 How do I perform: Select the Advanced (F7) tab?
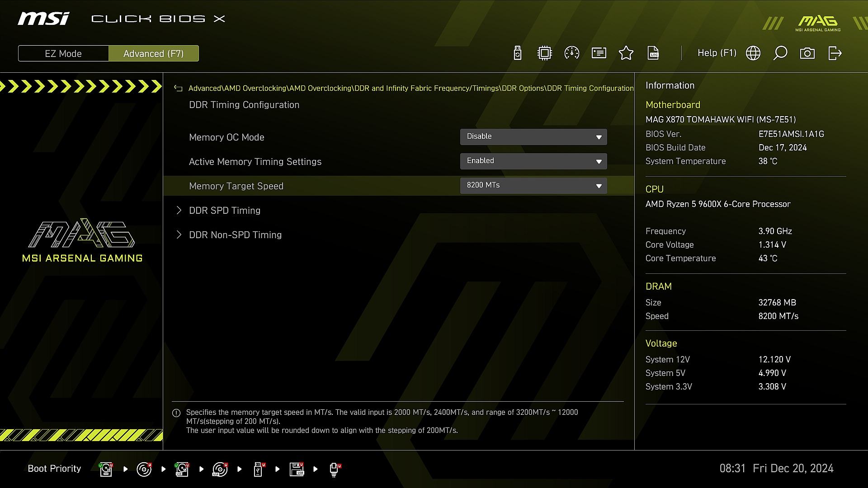tap(154, 53)
